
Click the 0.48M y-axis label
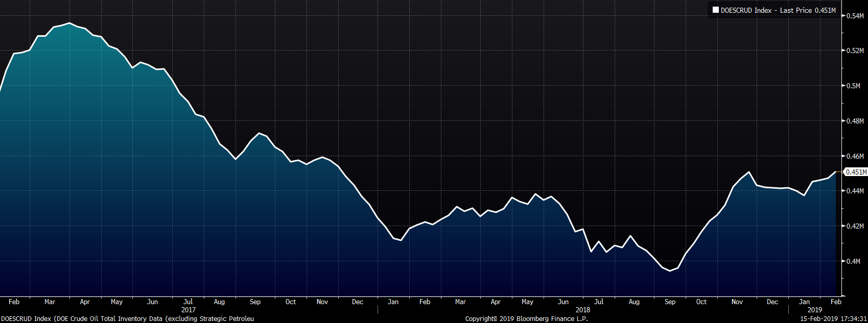pyautogui.click(x=855, y=121)
